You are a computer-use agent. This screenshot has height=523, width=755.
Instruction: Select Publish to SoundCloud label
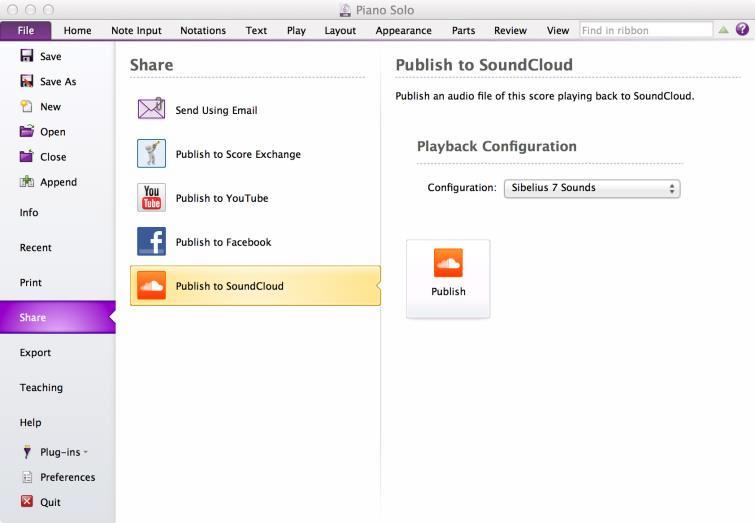click(x=230, y=286)
